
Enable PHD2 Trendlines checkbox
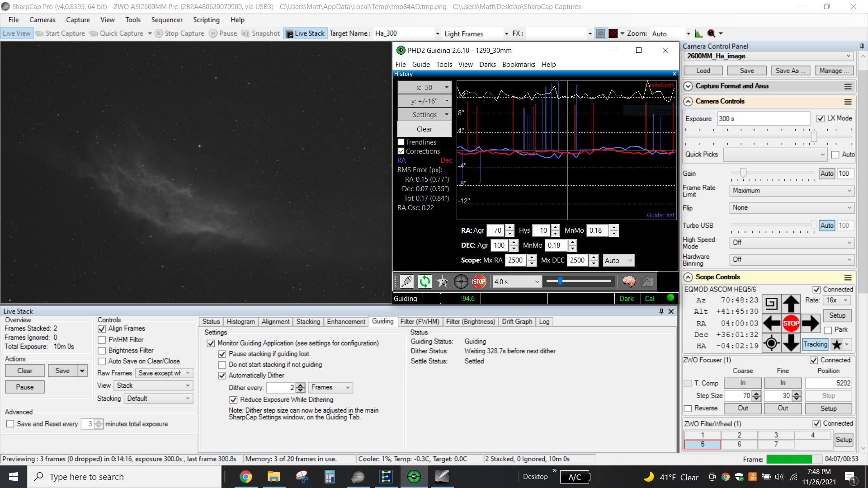point(401,142)
